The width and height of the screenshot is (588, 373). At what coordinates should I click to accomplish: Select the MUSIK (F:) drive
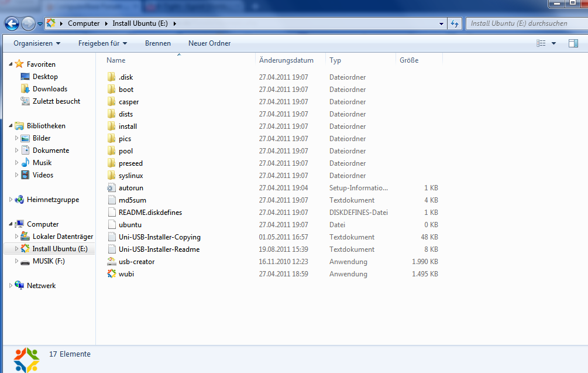click(x=49, y=261)
